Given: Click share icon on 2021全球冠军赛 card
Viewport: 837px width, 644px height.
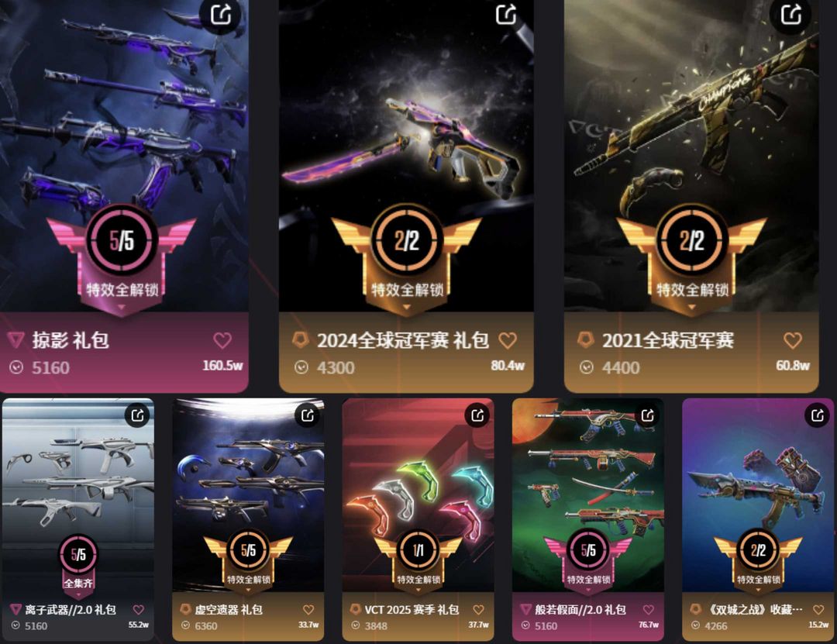Looking at the screenshot, I should coord(791,15).
